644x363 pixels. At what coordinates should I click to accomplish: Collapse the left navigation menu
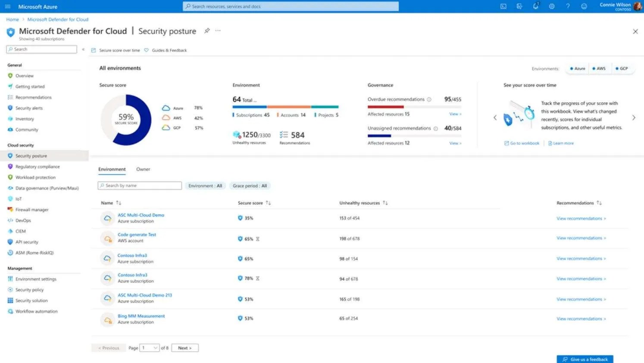coord(83,50)
